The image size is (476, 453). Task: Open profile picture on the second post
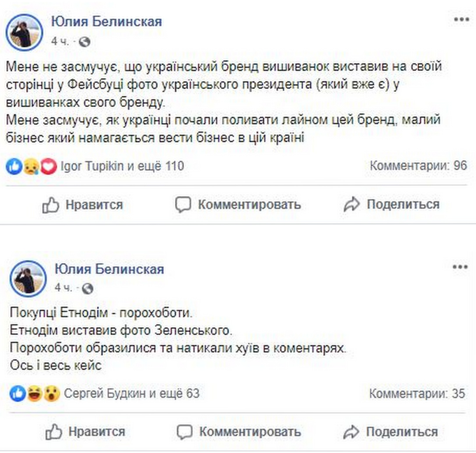(28, 279)
